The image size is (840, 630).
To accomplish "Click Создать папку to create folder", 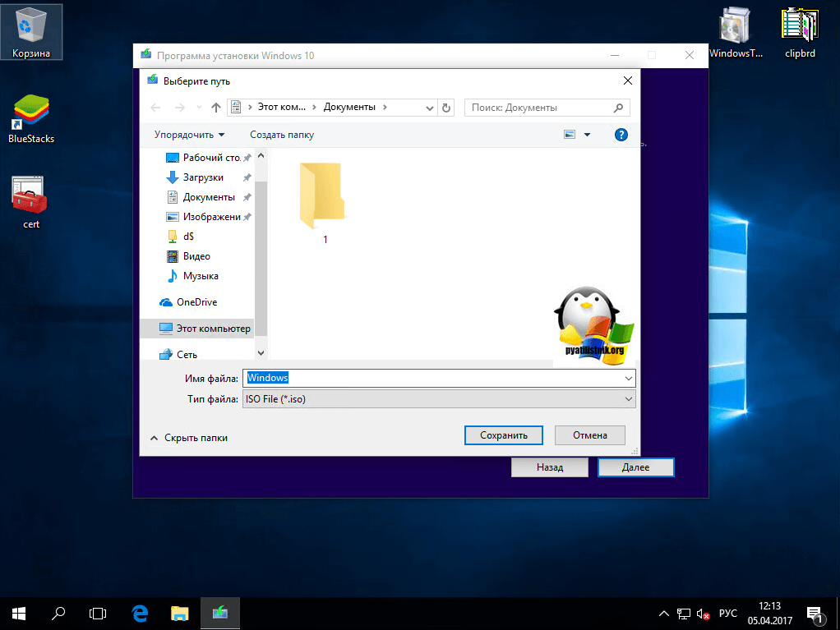I will [282, 135].
